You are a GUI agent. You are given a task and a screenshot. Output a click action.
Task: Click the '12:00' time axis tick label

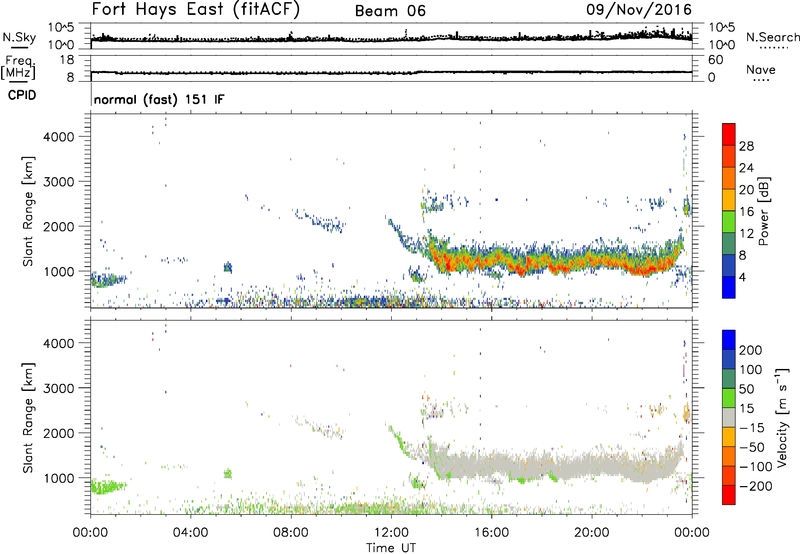(391, 533)
